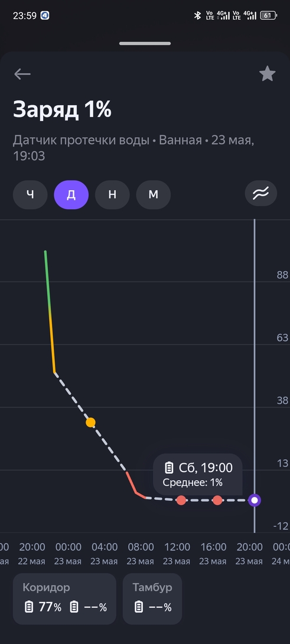Image resolution: width=290 pixels, height=644 pixels.
Task: Tap battery icon in the Сб, 19:00 tooltip
Action: point(169,467)
